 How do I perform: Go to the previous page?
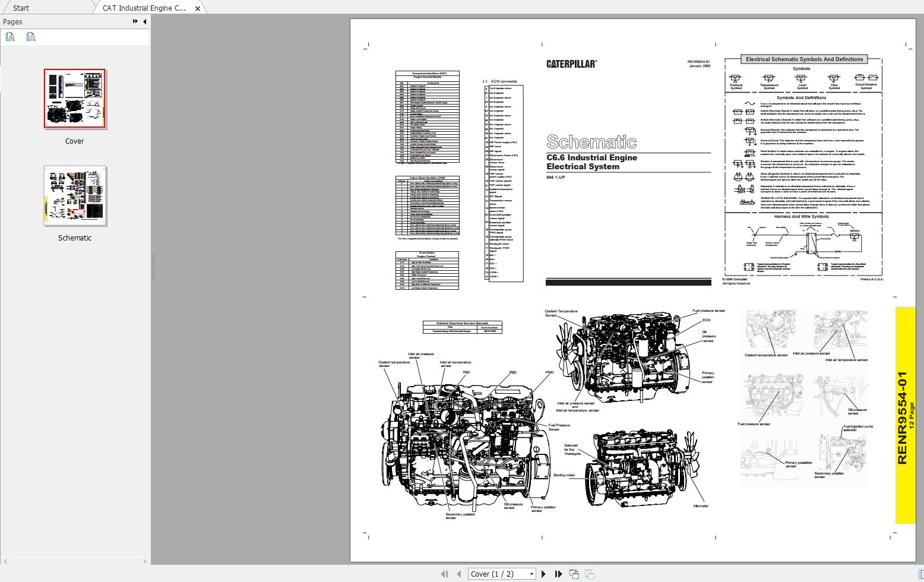(458, 574)
